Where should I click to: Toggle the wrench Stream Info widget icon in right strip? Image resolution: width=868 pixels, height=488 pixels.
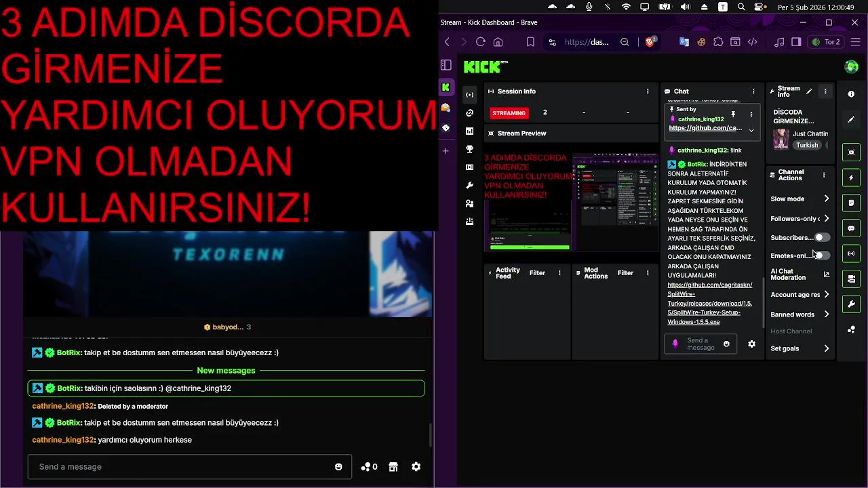(x=851, y=304)
